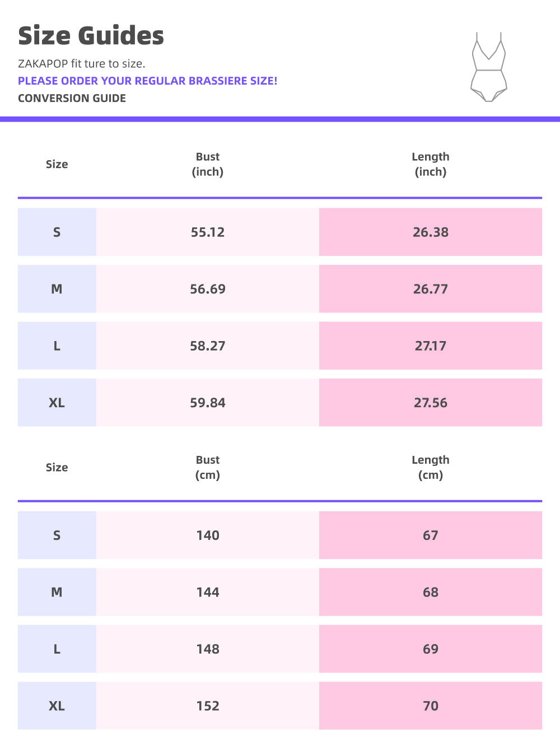Select the 26.38 length cell

coord(430,232)
